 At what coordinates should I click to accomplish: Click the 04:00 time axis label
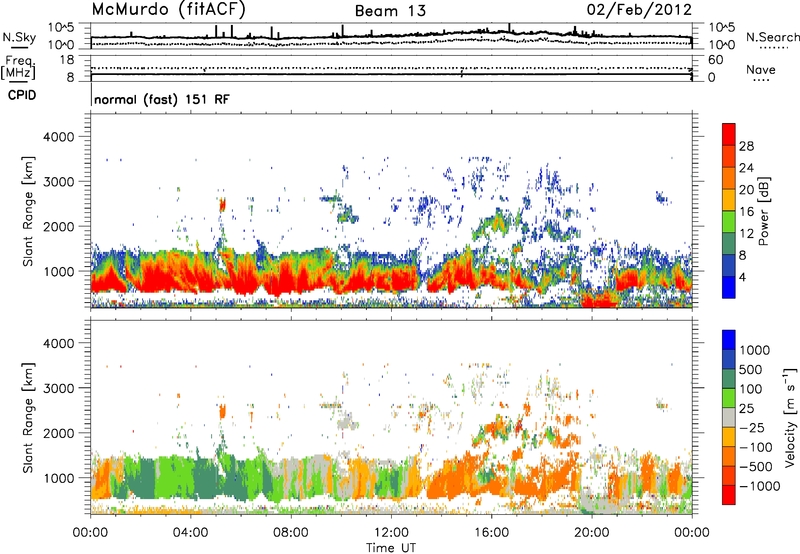[190, 533]
